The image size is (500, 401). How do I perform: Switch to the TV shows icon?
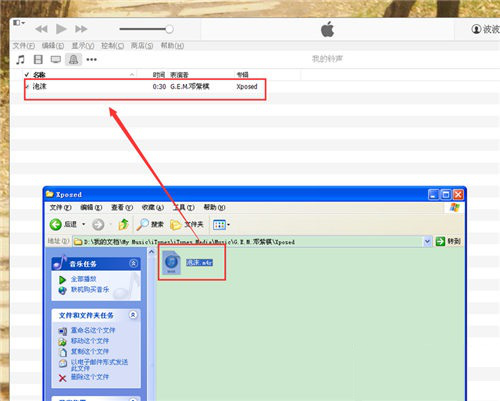click(x=56, y=60)
